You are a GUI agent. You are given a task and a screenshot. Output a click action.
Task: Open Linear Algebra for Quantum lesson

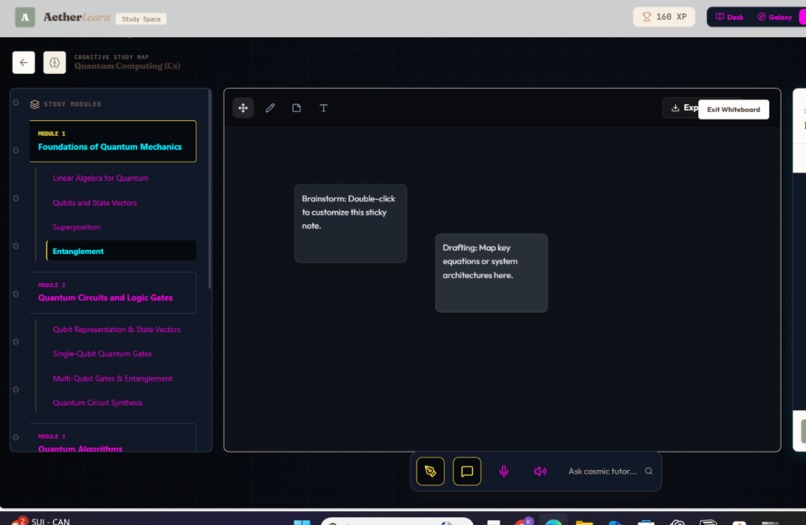[x=100, y=178]
